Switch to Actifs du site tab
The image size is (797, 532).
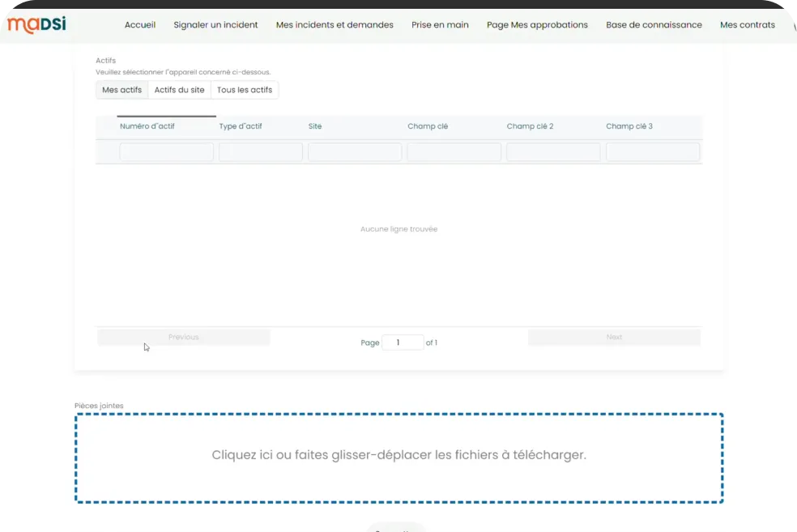[179, 90]
